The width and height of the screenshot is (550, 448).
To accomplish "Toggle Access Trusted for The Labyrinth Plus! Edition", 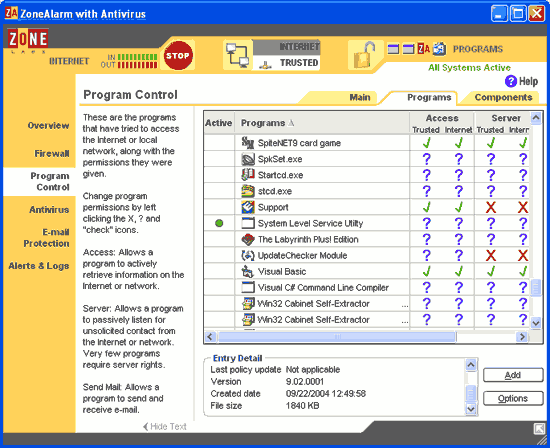I will pos(427,239).
